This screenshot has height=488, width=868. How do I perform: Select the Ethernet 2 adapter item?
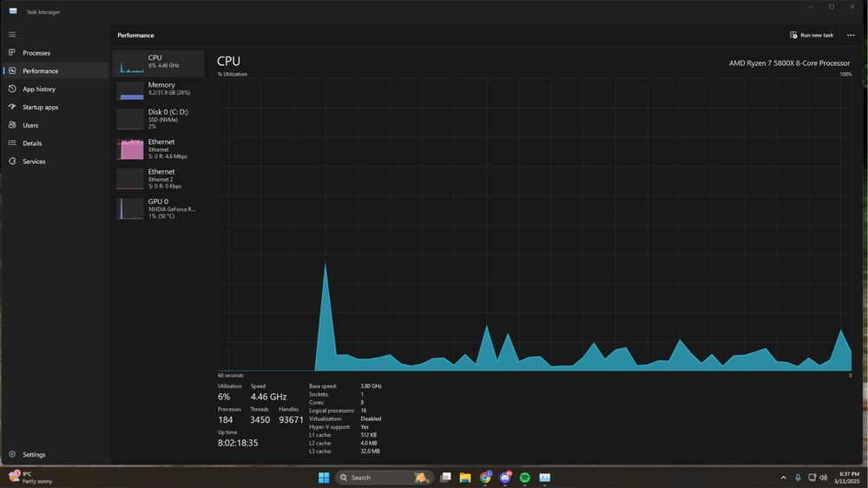(x=158, y=179)
